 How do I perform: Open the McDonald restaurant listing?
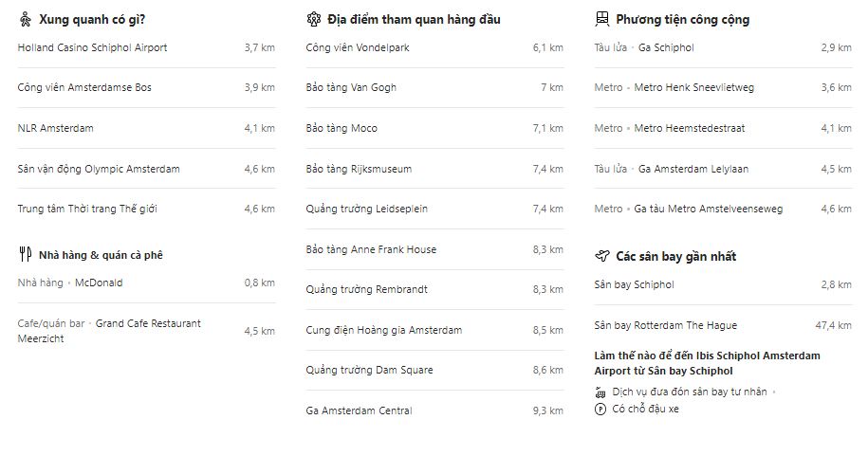pyautogui.click(x=99, y=283)
